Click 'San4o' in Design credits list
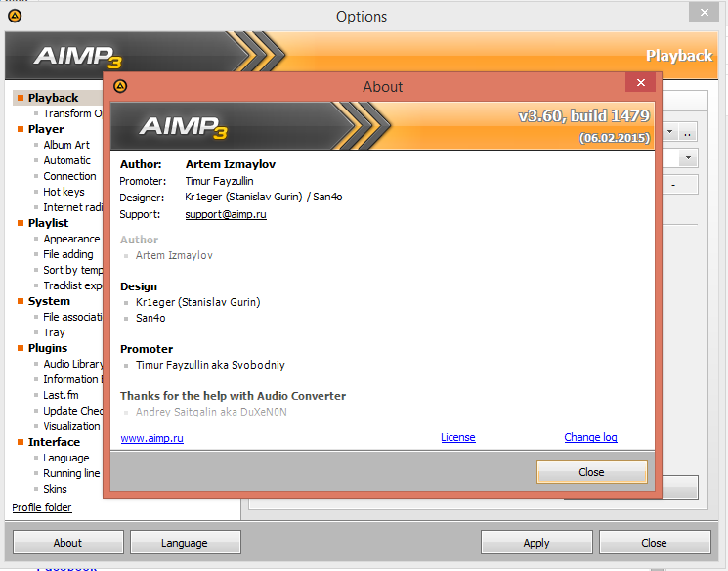 (150, 319)
